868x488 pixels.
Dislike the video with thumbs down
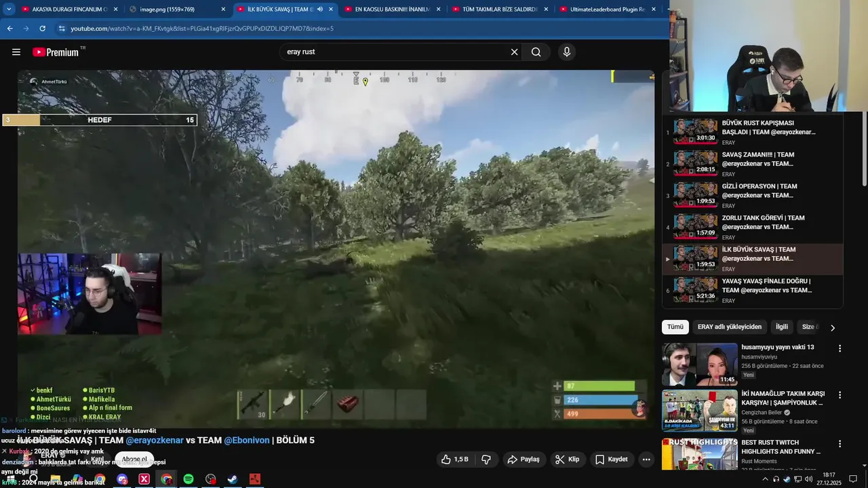coord(486,460)
